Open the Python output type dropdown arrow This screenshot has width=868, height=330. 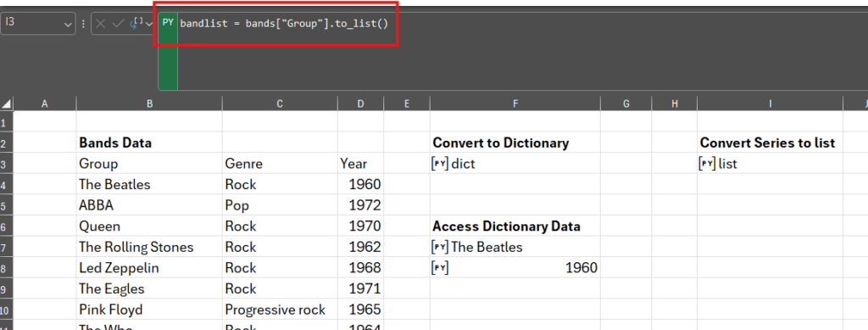click(149, 24)
